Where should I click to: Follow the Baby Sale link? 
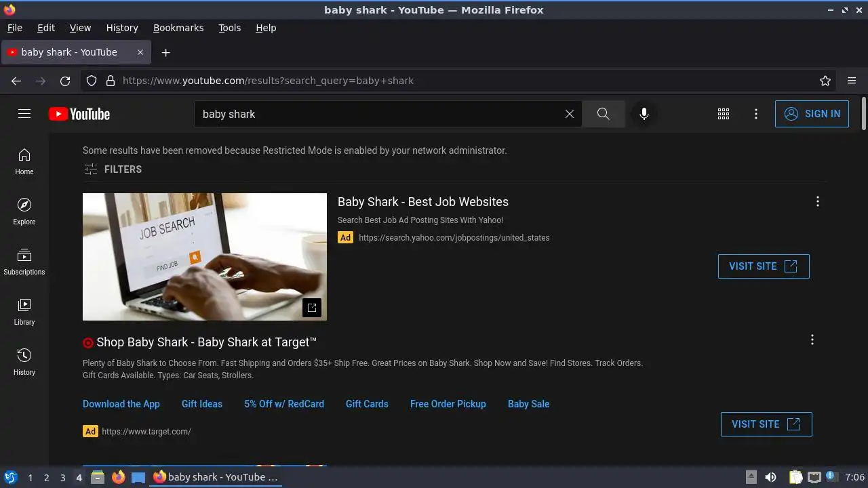[x=529, y=404]
